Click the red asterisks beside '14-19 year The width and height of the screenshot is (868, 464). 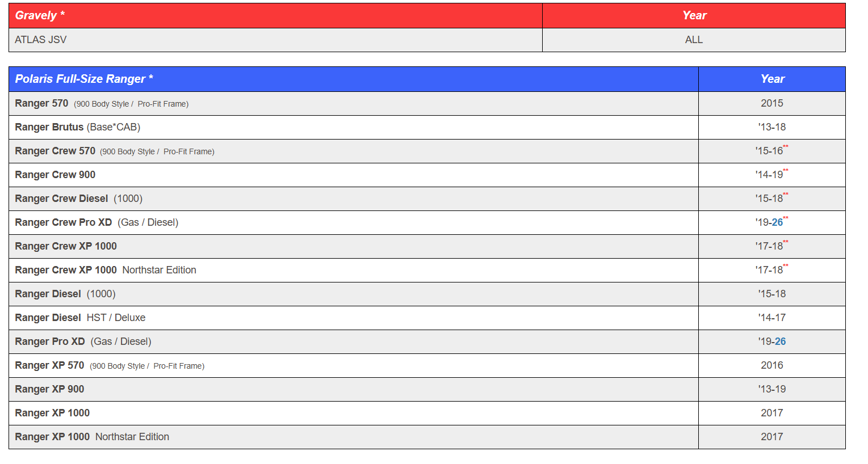(x=786, y=170)
